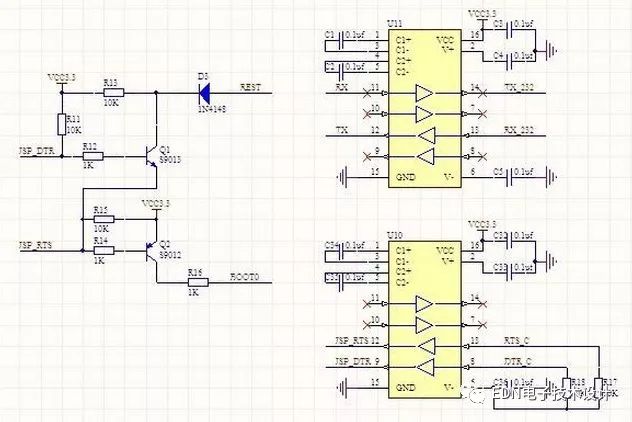Select resistor R14 1K
This screenshot has width=632, height=422.
(100, 249)
